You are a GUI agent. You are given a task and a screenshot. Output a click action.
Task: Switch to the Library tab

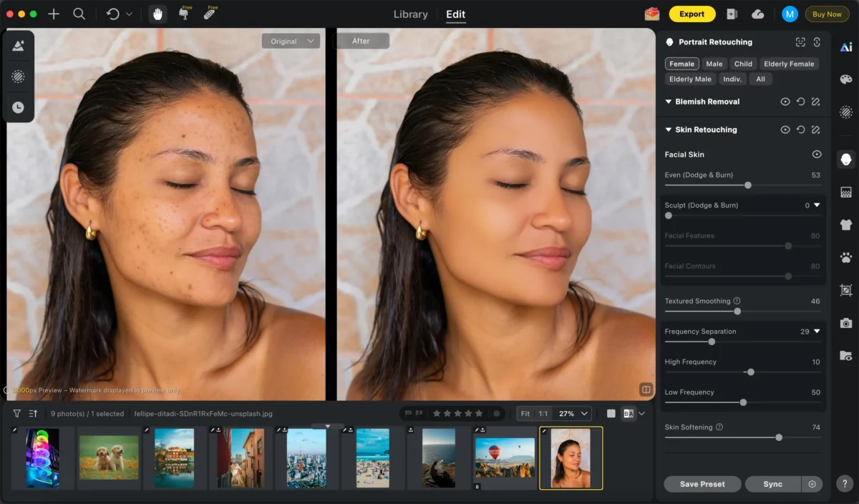tap(411, 14)
